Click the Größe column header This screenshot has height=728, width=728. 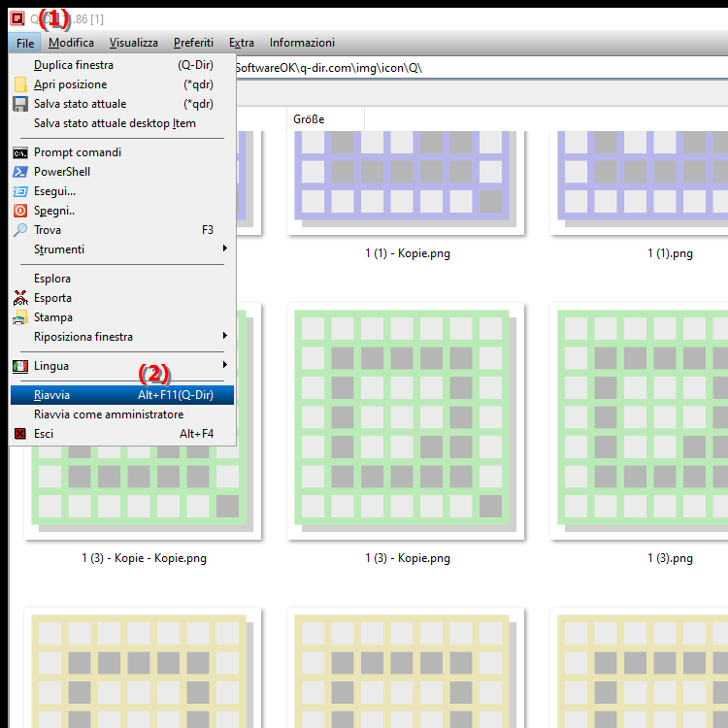coord(325,119)
